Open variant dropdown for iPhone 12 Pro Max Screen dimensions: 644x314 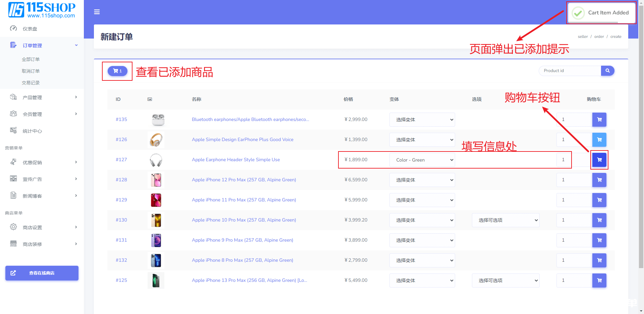tap(422, 180)
